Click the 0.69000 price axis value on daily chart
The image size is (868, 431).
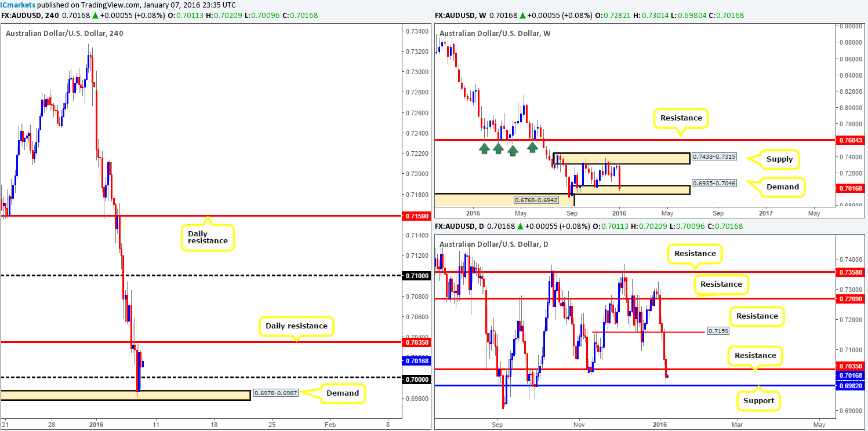pyautogui.click(x=851, y=411)
